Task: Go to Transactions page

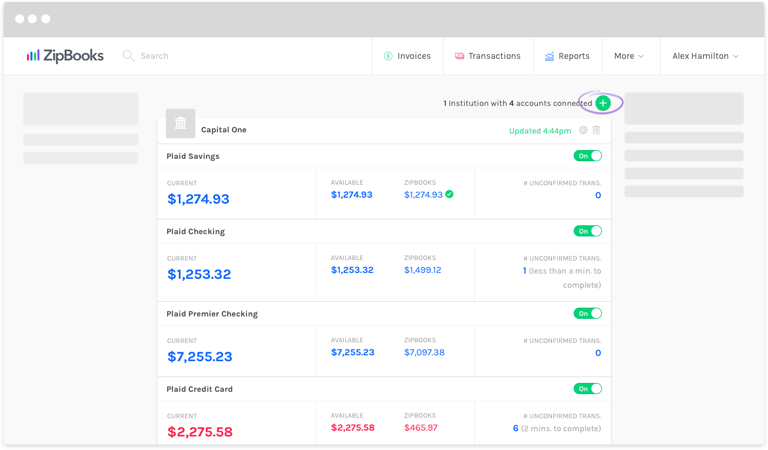Action: (x=488, y=56)
